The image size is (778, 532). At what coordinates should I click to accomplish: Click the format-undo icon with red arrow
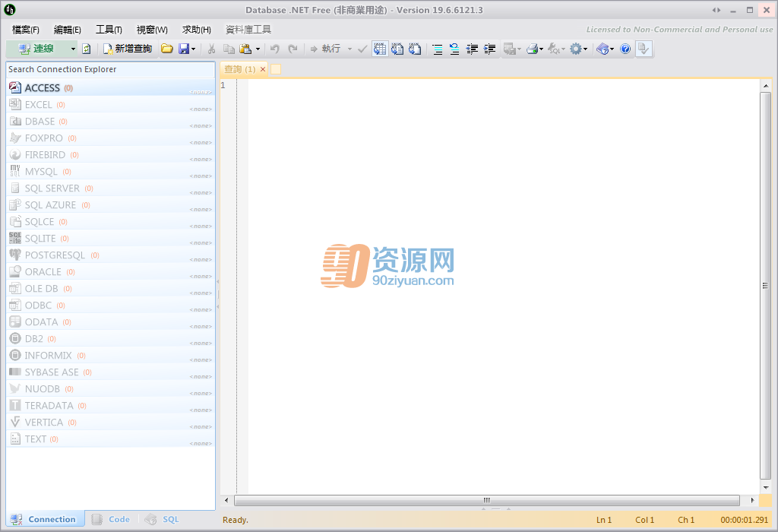click(x=454, y=49)
